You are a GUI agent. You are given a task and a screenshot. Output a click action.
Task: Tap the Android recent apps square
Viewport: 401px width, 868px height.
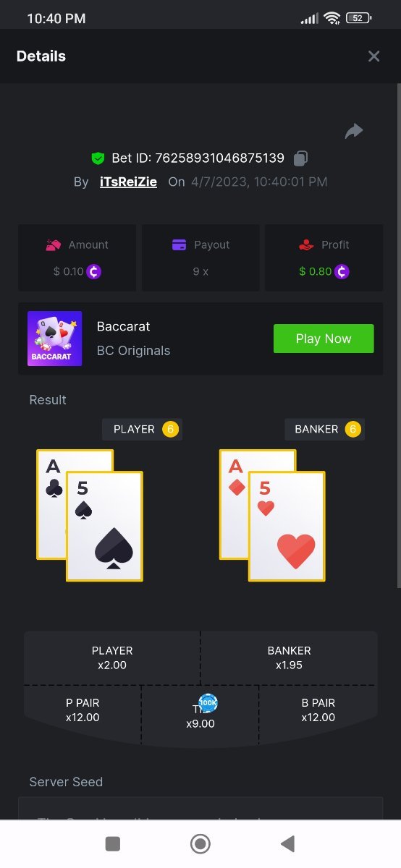(112, 843)
